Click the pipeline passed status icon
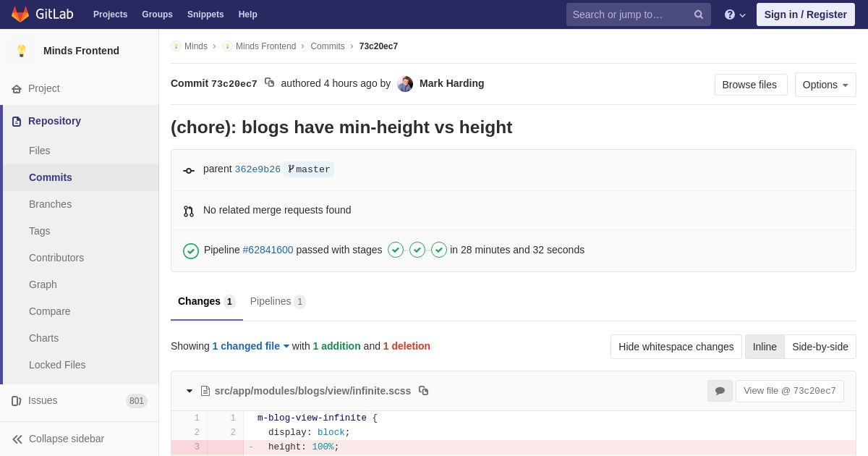 click(191, 250)
